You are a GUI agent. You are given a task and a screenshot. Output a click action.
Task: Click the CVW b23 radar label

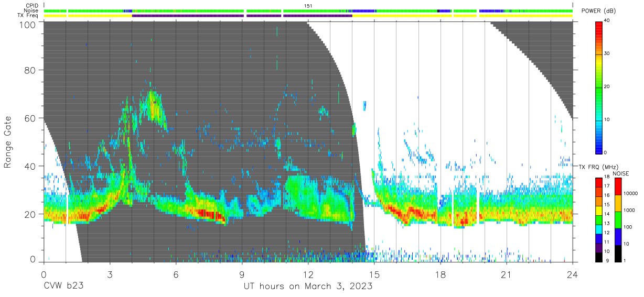[63, 287]
